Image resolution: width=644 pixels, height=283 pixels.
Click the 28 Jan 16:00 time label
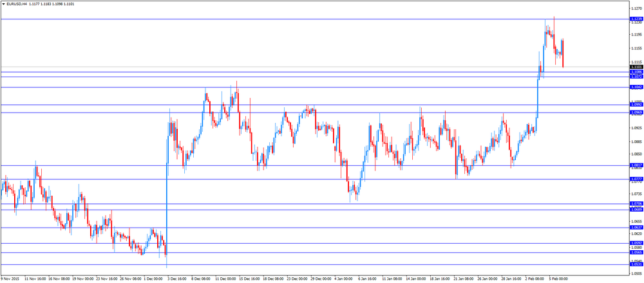(511, 278)
